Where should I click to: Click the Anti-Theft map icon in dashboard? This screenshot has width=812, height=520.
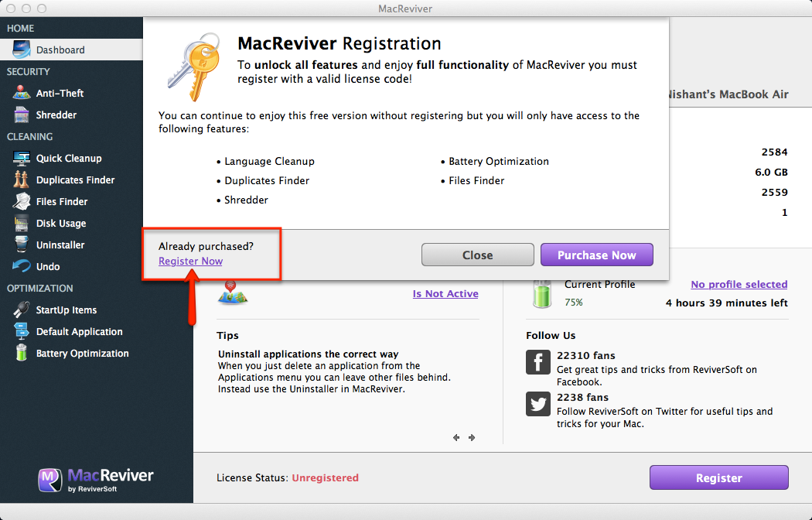click(x=233, y=293)
